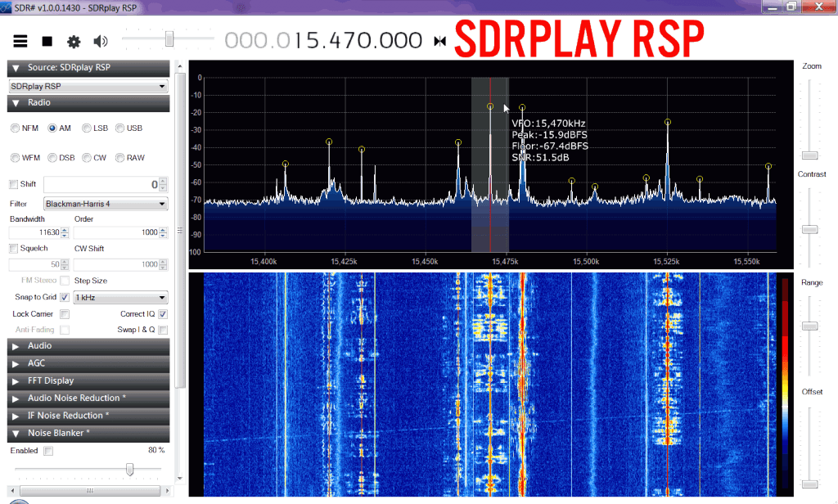This screenshot has height=504, width=838.
Task: Toggle the Snap to Grid checkbox
Action: [x=65, y=298]
